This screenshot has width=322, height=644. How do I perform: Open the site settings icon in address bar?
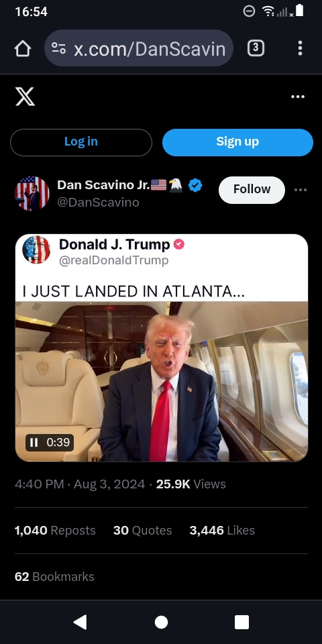pos(59,48)
